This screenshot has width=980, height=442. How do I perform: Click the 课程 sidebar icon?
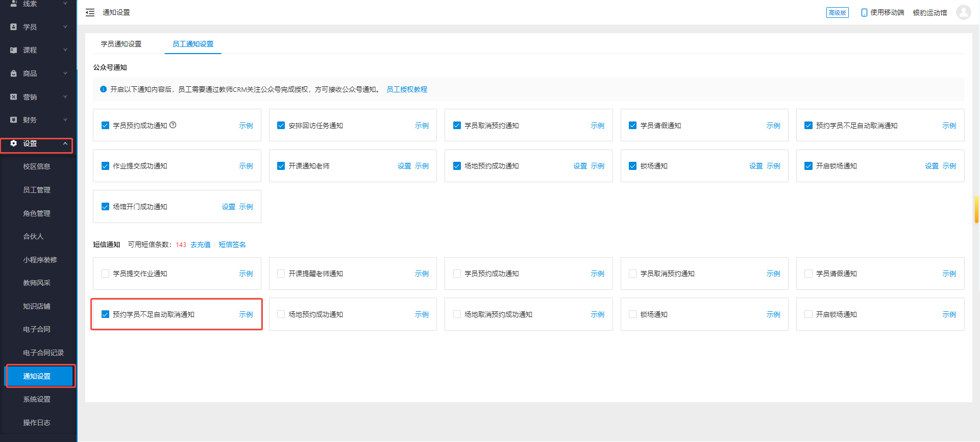(x=14, y=50)
